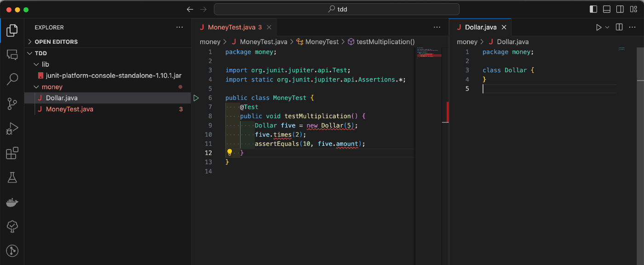Viewport: 644px width, 265px height.
Task: Select Dollar.java in explorer tree
Action: [108, 98]
